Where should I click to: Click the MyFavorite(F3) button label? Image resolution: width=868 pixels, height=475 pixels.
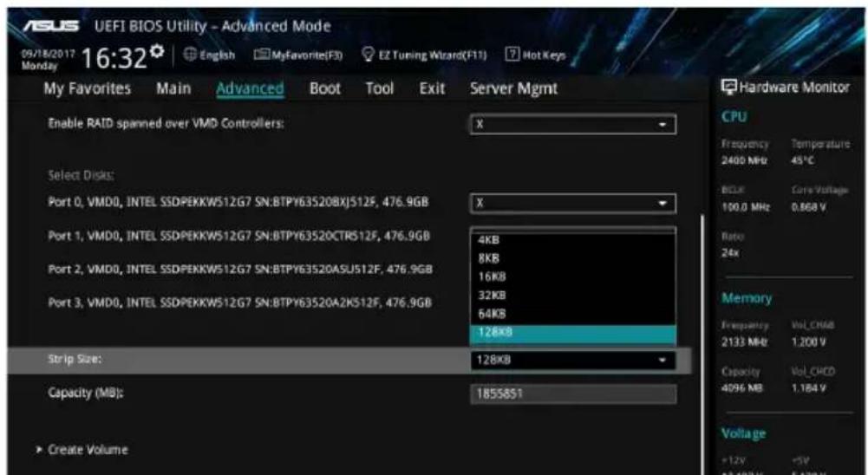click(307, 55)
